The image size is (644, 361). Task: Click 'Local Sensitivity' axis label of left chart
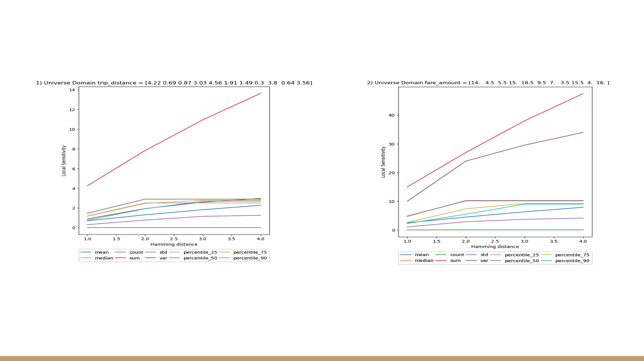pyautogui.click(x=64, y=161)
